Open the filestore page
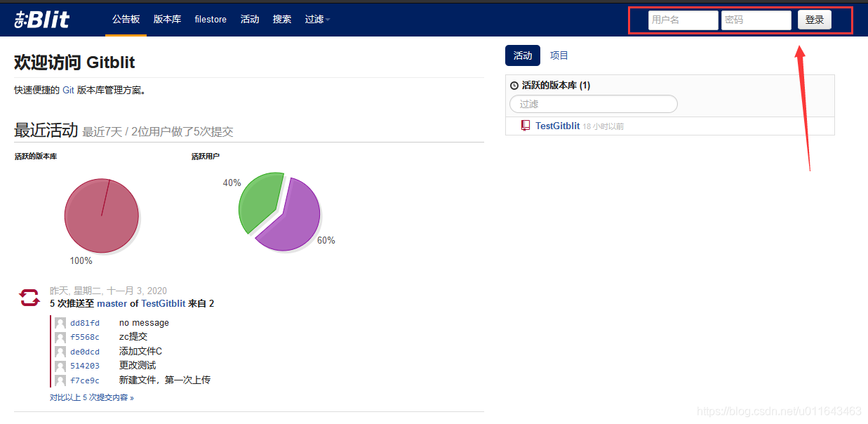Viewport: 868px width, 424px height. pos(211,19)
